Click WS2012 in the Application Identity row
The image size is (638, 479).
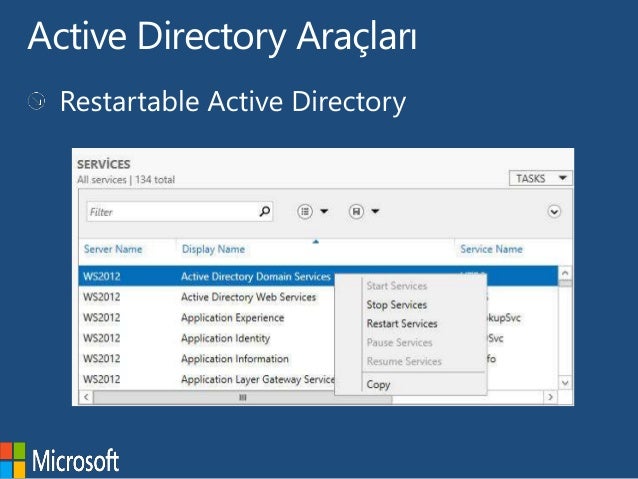click(102, 338)
